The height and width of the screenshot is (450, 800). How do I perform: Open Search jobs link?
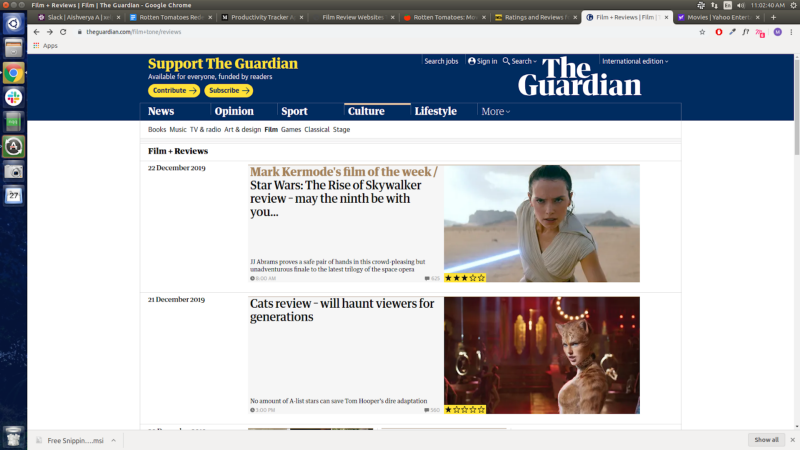click(441, 61)
